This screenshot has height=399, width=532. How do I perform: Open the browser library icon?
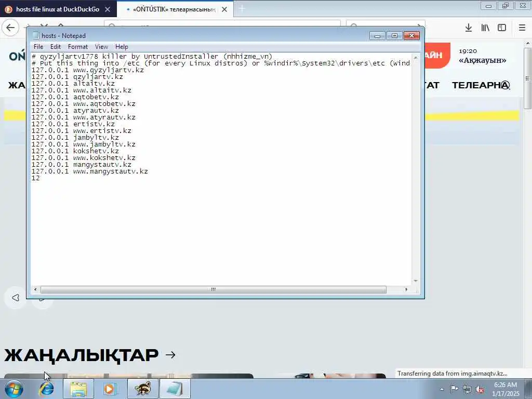(x=485, y=28)
